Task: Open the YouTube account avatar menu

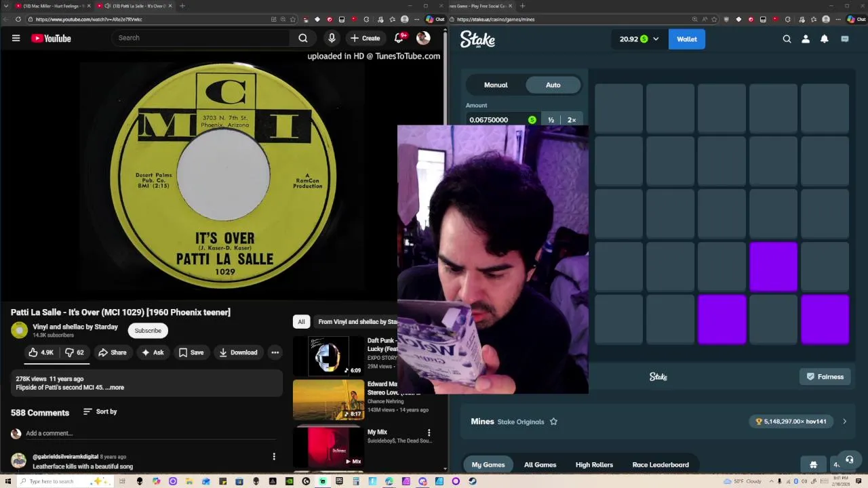Action: (x=423, y=38)
